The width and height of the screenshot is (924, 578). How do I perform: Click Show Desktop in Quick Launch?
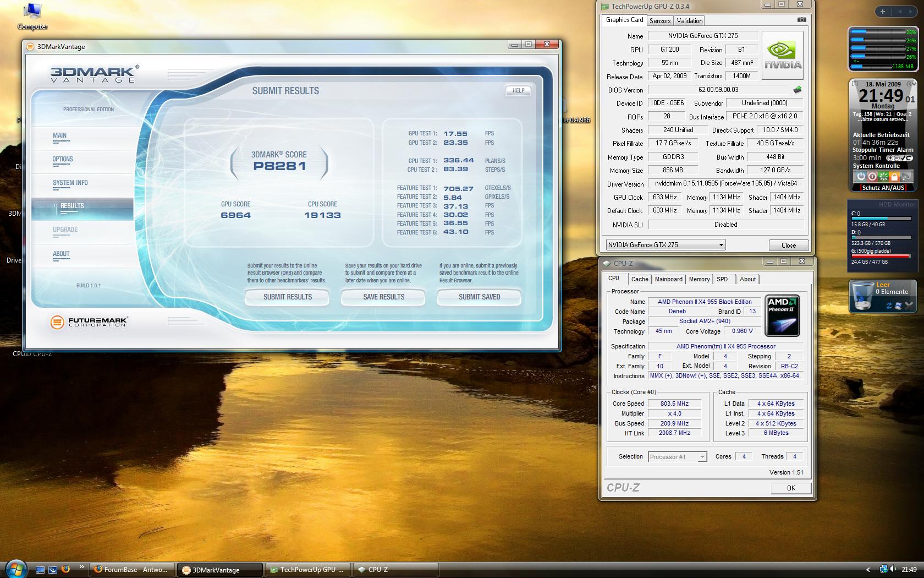tap(40, 570)
